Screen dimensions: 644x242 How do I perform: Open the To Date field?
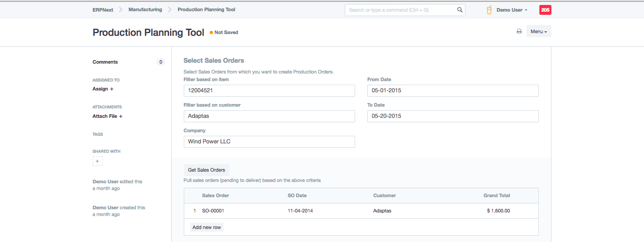[453, 116]
